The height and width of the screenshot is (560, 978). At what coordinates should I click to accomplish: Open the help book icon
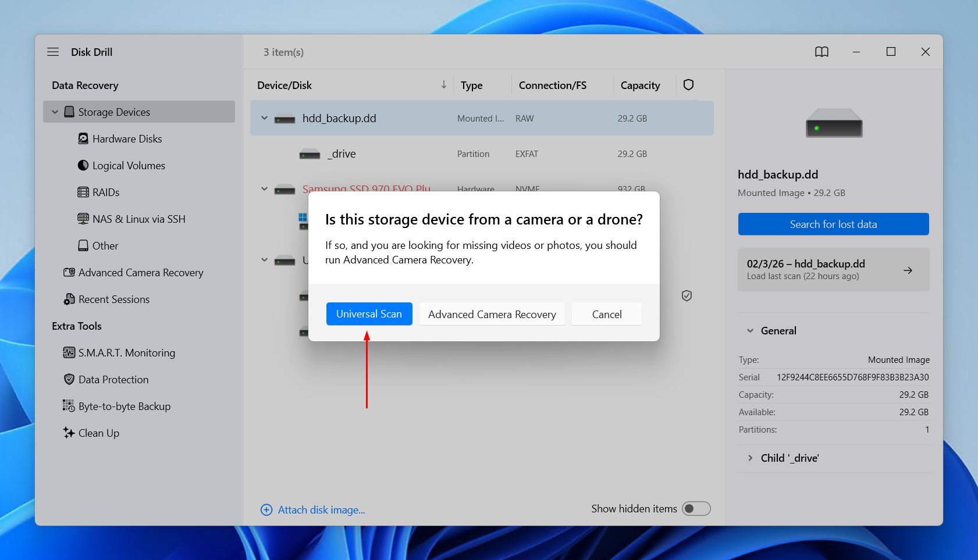[x=821, y=52]
